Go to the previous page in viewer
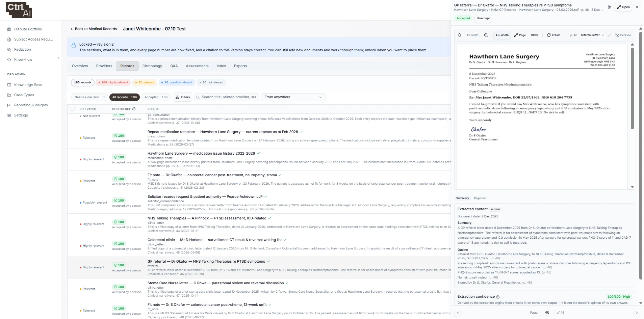644x319 pixels. (458, 313)
